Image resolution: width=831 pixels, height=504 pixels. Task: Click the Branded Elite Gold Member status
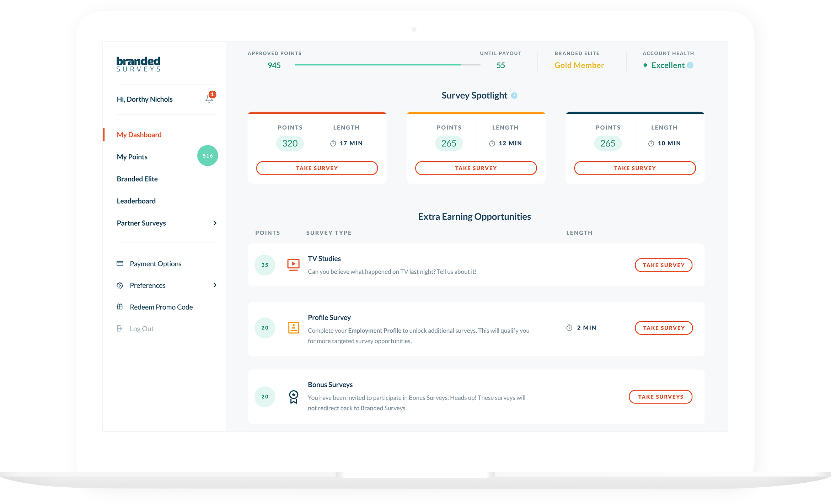point(579,65)
